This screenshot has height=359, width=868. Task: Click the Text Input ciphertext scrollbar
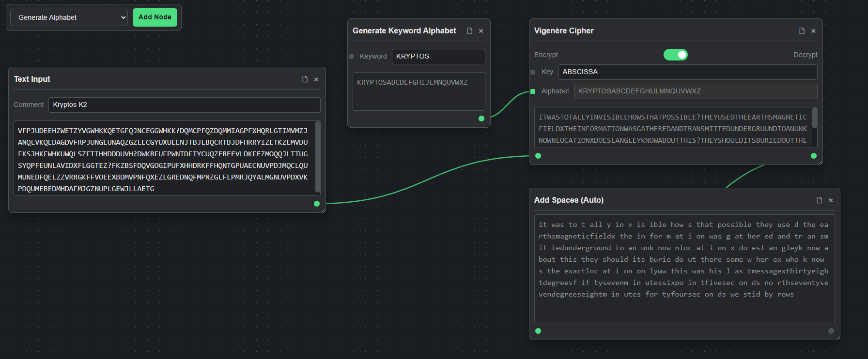tap(318, 157)
